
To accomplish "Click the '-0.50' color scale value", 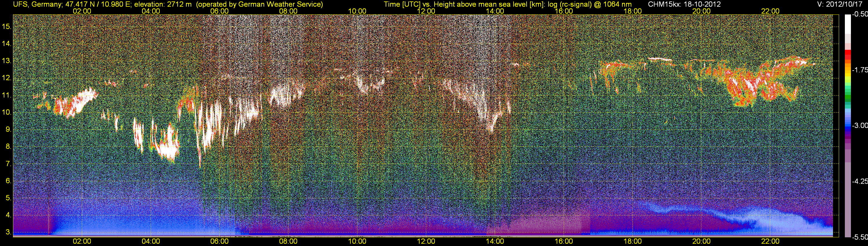I will tap(860, 14).
